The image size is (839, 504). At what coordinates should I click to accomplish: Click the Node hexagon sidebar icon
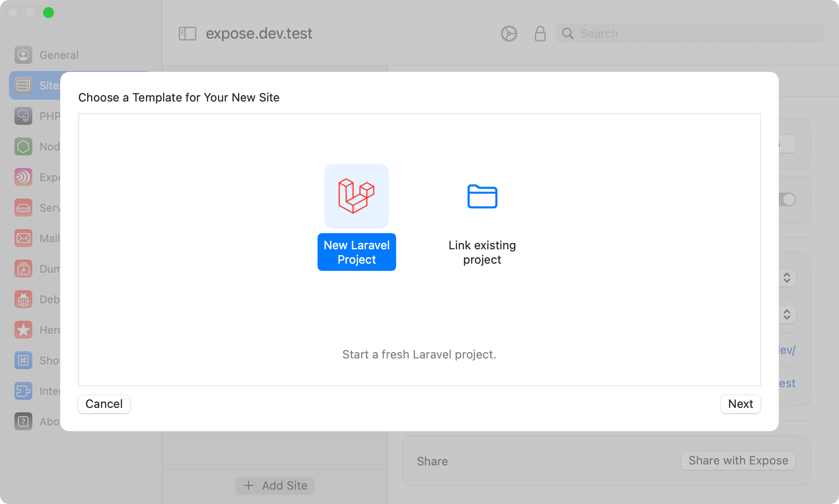tap(23, 146)
